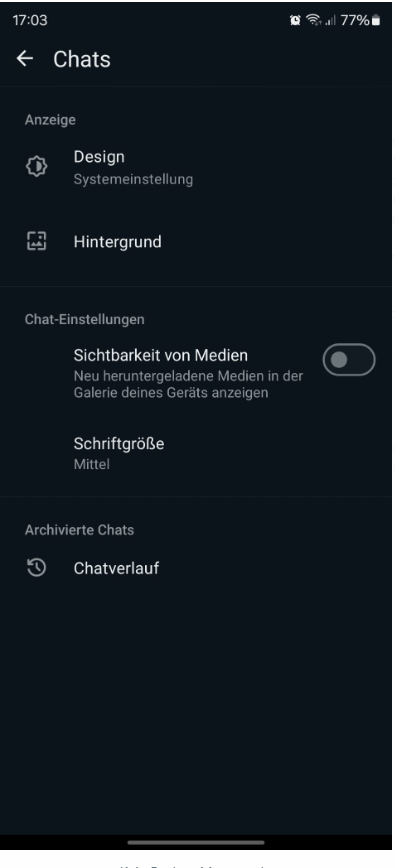The width and height of the screenshot is (395, 868).
Task: Tap the media visibility description text
Action: point(188,385)
